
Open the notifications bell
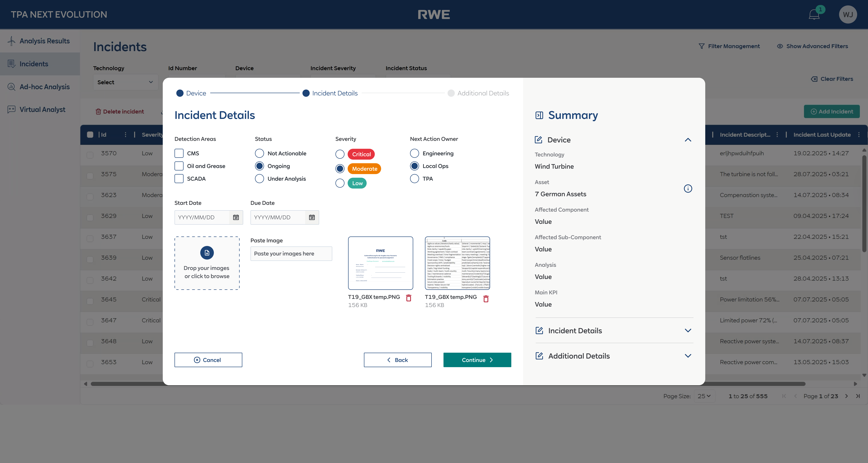point(814,14)
